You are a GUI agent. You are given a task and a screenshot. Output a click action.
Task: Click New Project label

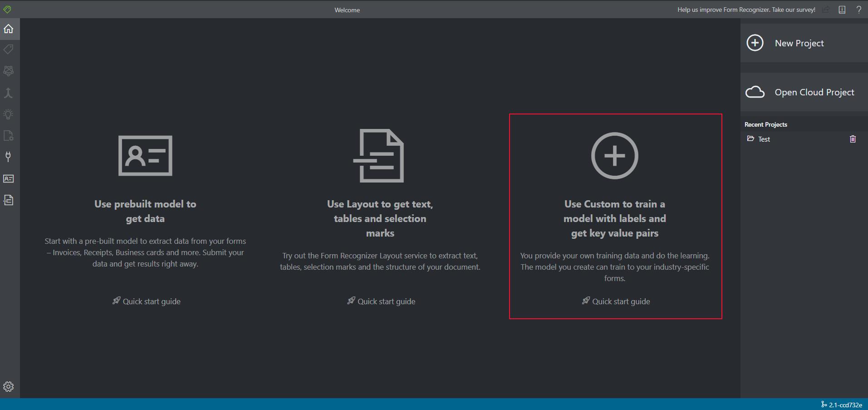click(799, 43)
